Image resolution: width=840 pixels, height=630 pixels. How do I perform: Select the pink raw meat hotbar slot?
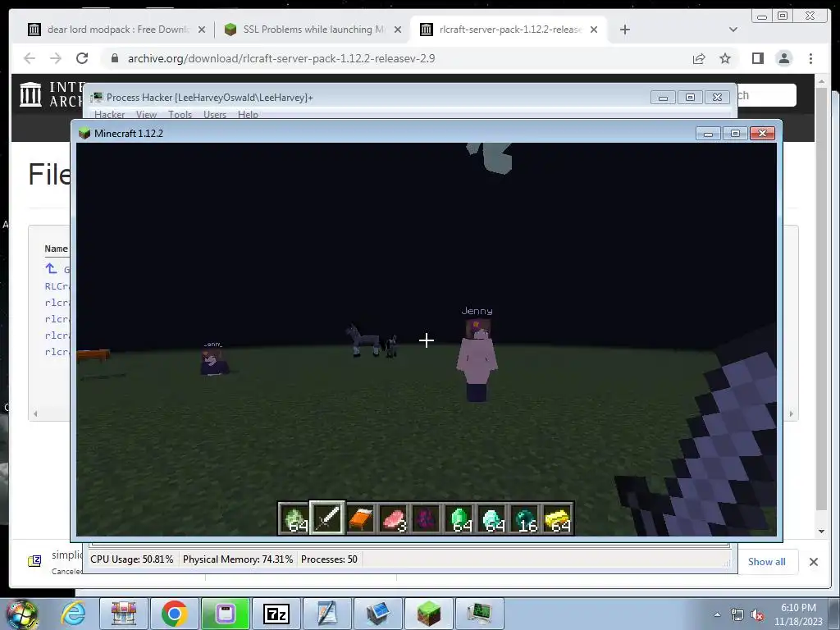point(393,518)
